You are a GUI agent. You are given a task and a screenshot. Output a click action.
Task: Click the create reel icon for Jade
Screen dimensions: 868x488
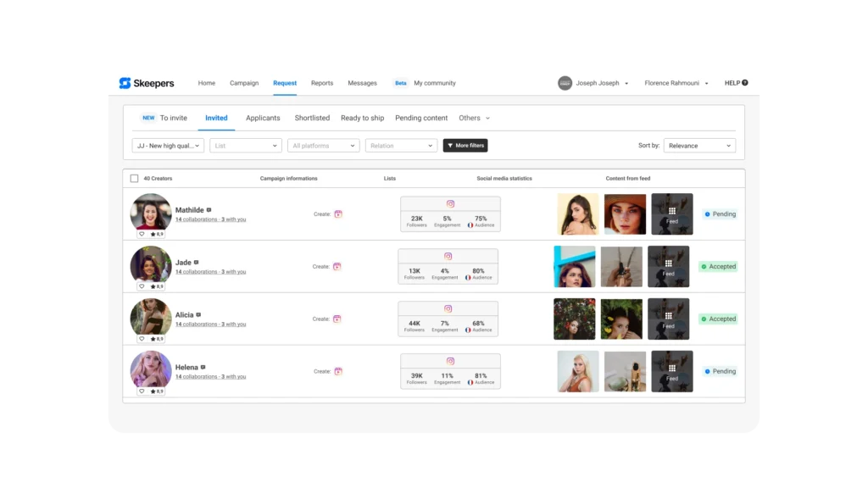pyautogui.click(x=337, y=267)
